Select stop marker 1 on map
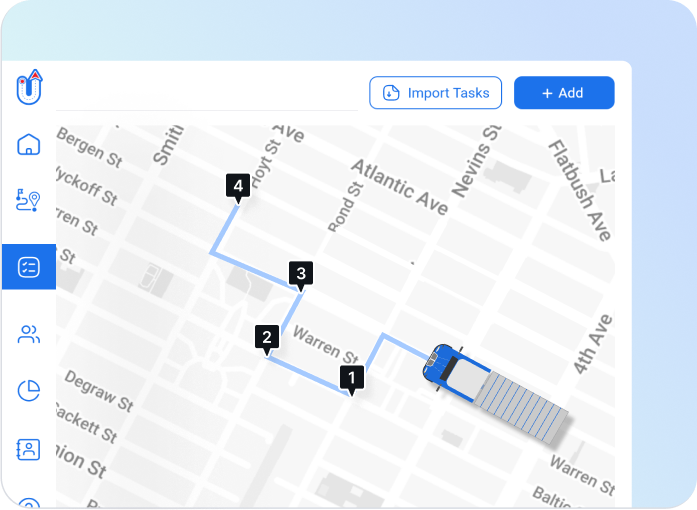Viewport: 697px width, 510px height. [352, 380]
